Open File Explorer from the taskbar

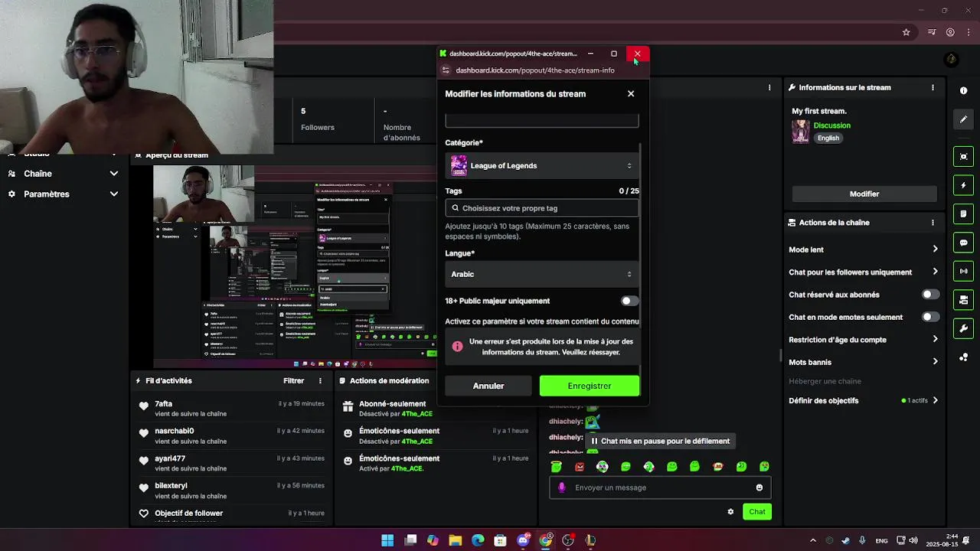click(456, 540)
